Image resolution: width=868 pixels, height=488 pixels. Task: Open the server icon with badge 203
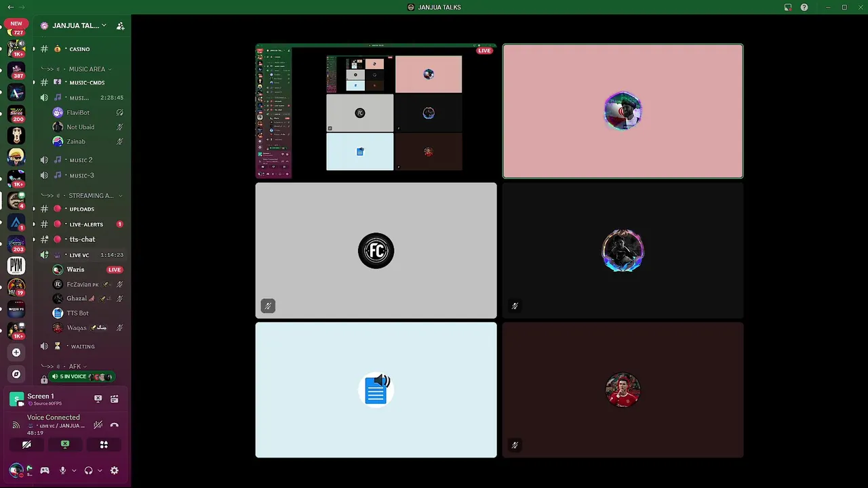click(x=16, y=244)
